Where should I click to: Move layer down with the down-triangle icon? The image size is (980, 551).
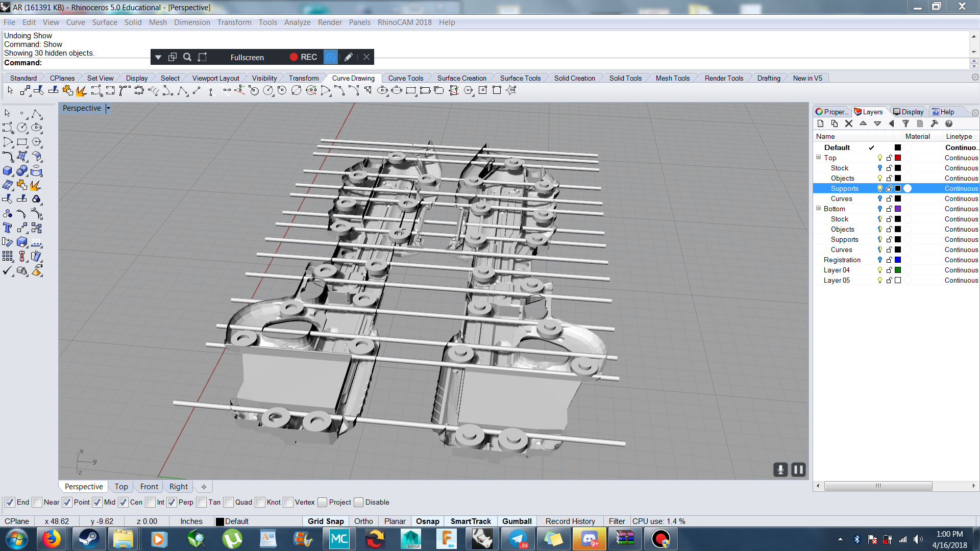coord(877,123)
